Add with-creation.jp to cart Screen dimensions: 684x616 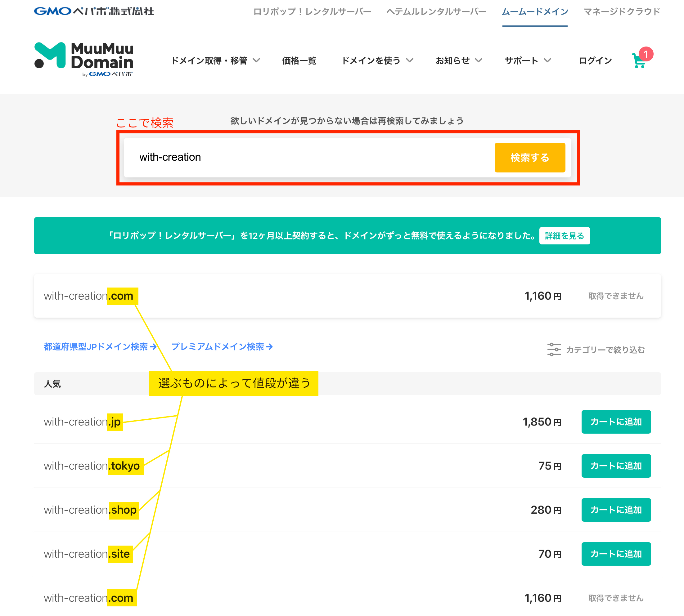(x=616, y=422)
